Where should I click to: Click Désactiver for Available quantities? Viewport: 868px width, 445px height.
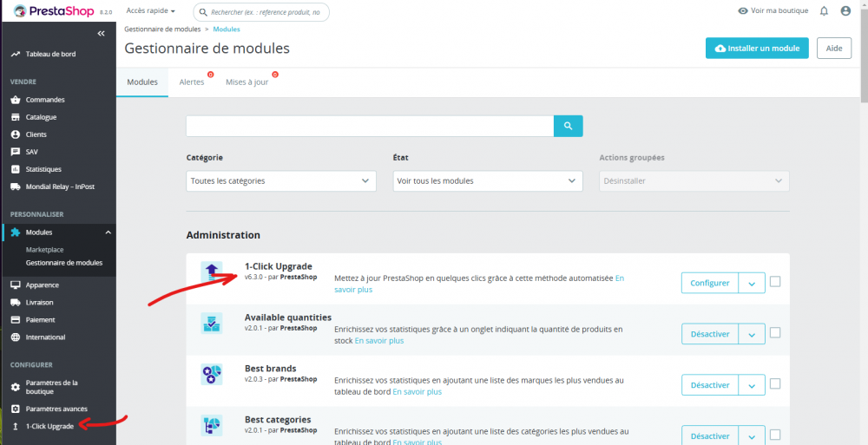coord(710,334)
